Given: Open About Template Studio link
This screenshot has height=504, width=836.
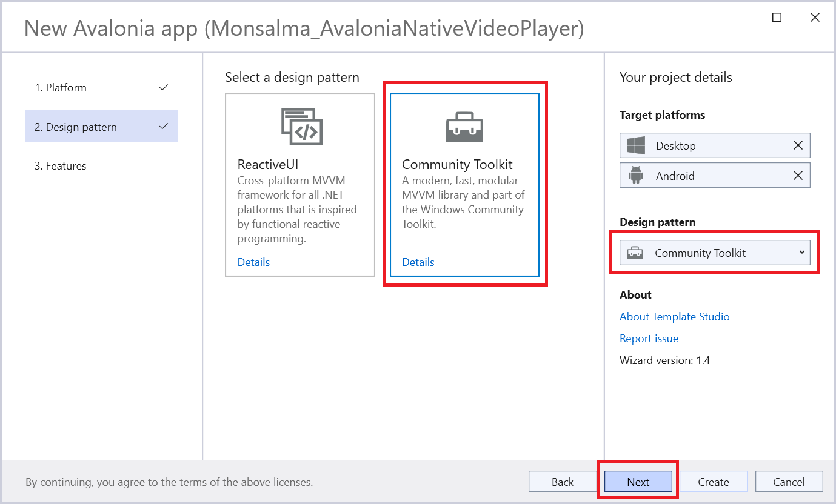Looking at the screenshot, I should (x=674, y=317).
